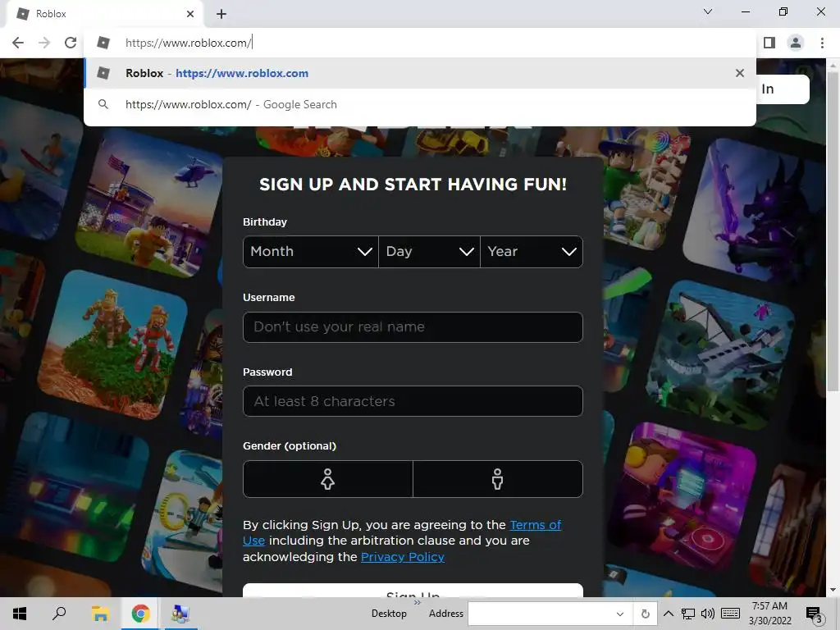The height and width of the screenshot is (630, 840).
Task: Expand the Day birthday dropdown
Action: pos(429,252)
